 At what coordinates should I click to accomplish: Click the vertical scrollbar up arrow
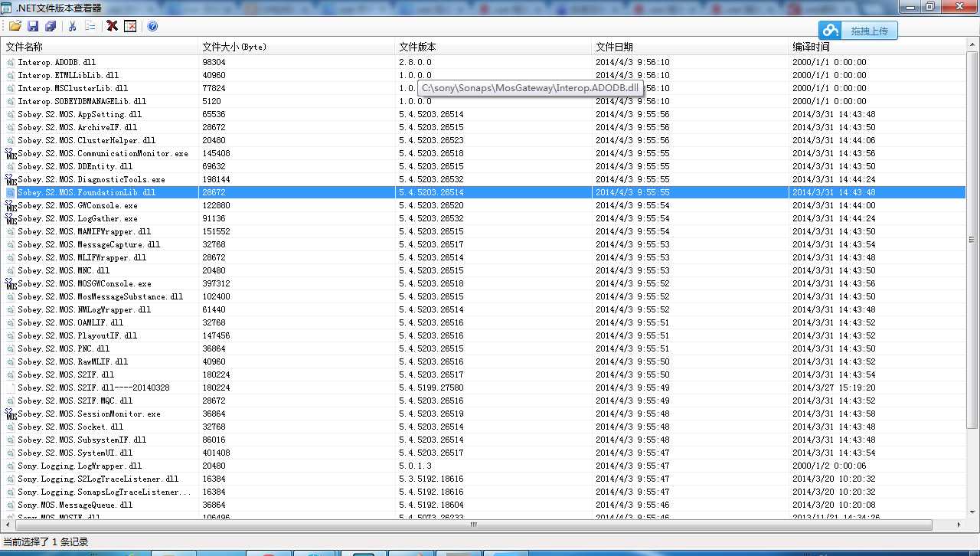coord(972,46)
